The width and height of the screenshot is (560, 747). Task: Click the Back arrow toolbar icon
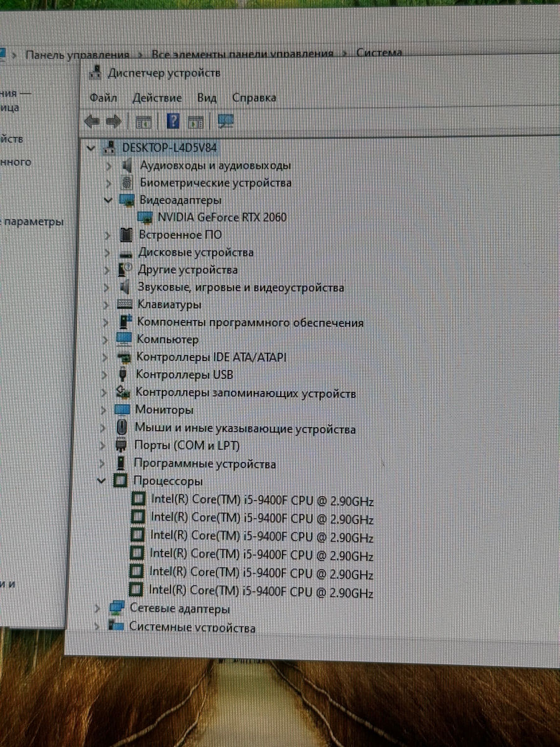tap(92, 121)
